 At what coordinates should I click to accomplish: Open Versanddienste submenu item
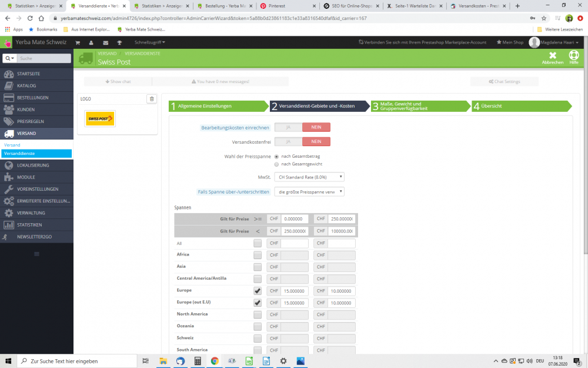click(36, 154)
